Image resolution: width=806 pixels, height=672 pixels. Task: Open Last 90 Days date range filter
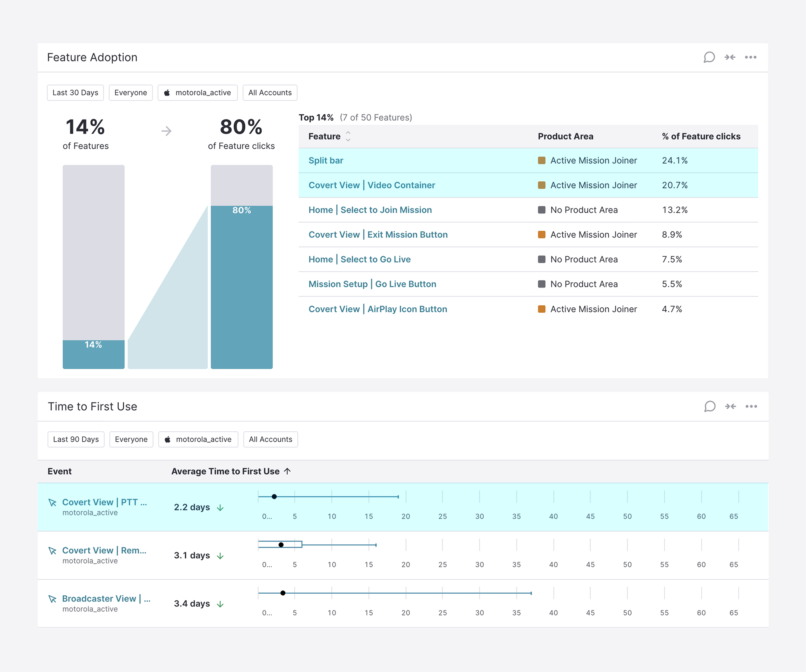tap(76, 439)
